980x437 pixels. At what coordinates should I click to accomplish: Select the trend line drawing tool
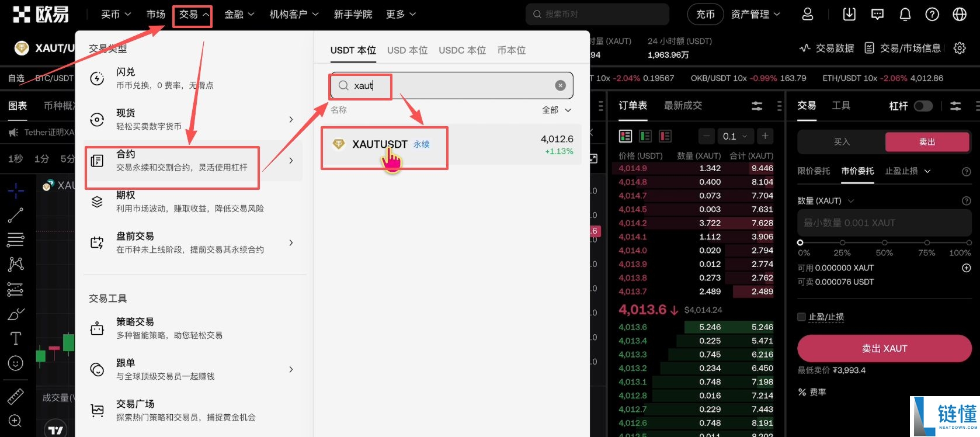point(16,215)
